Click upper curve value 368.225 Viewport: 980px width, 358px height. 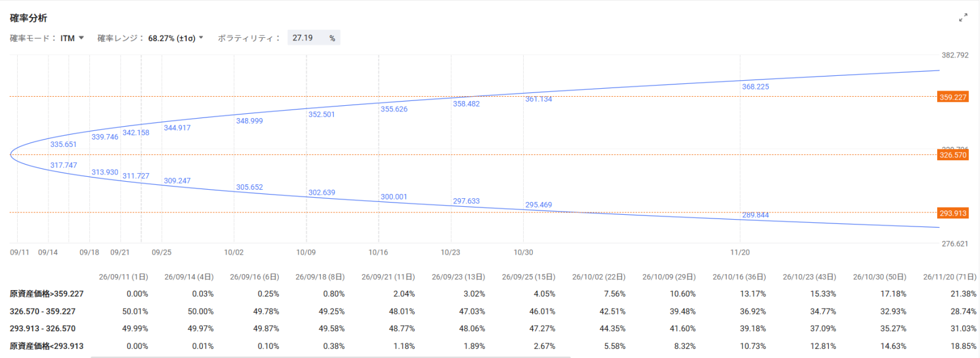tap(755, 87)
